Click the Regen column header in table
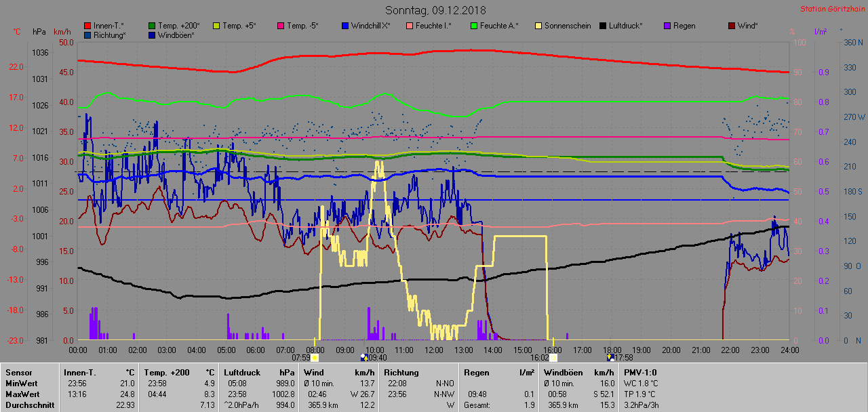The image size is (868, 412). click(x=476, y=373)
